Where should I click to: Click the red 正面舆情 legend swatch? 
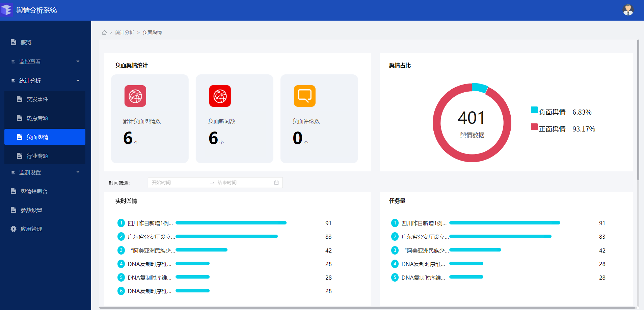[534, 127]
